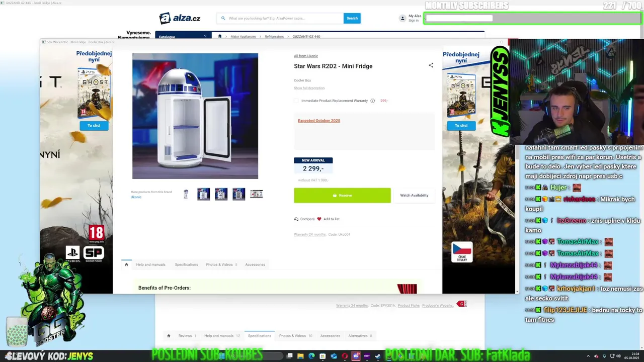Click the right banner To chci button
Viewport: 644px width, 362px height.
[x=461, y=126]
